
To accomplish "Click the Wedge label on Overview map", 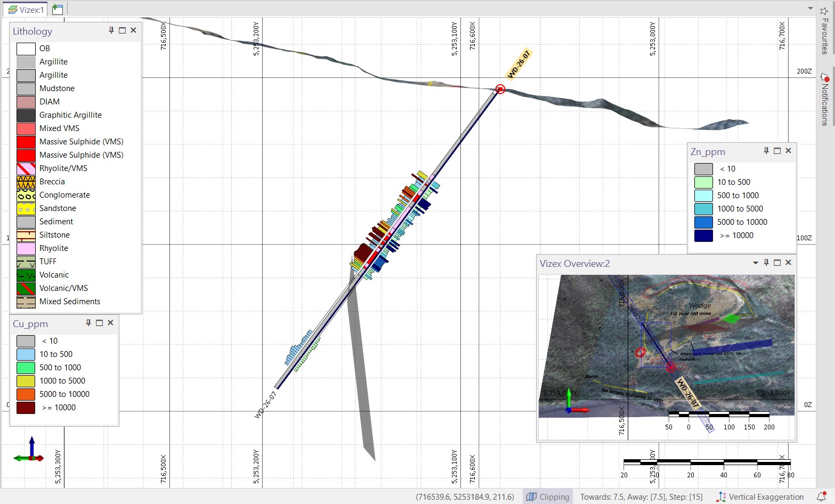I will tap(700, 305).
